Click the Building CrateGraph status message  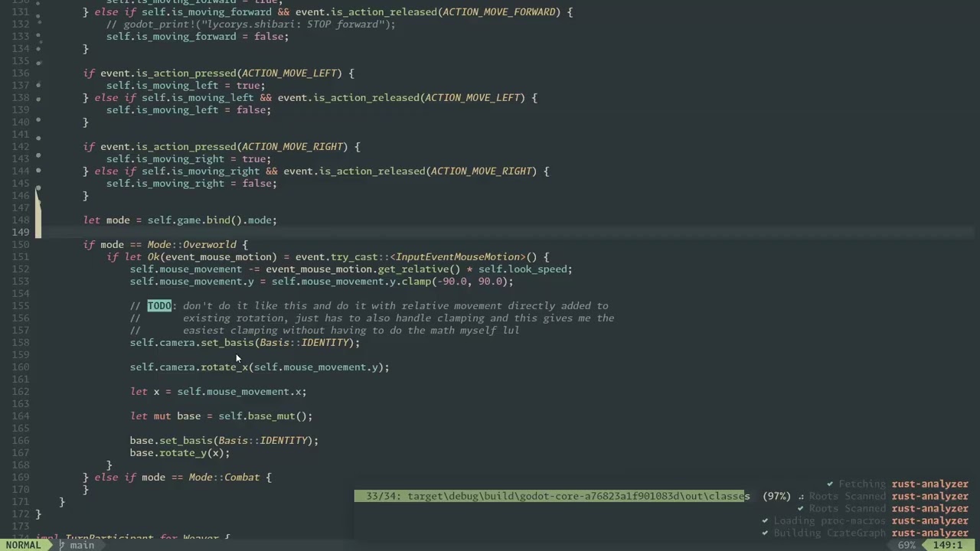point(829,533)
